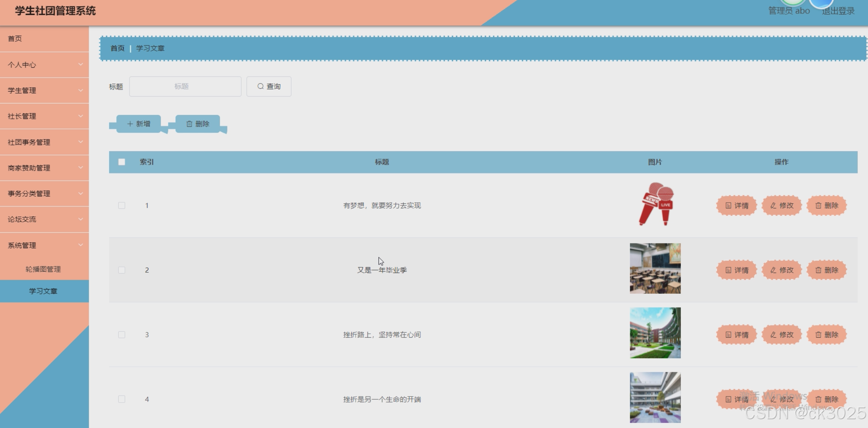Click 修改 pencil button in row 2

click(782, 270)
